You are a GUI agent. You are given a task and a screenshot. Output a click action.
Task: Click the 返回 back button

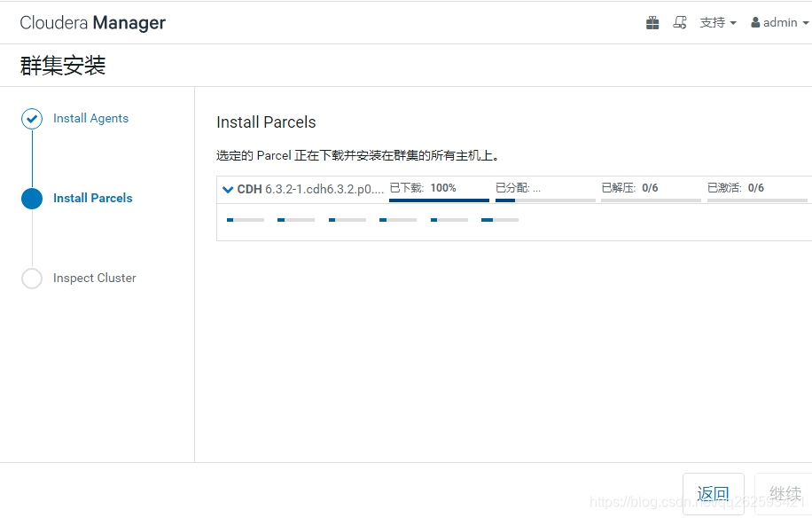tap(713, 494)
